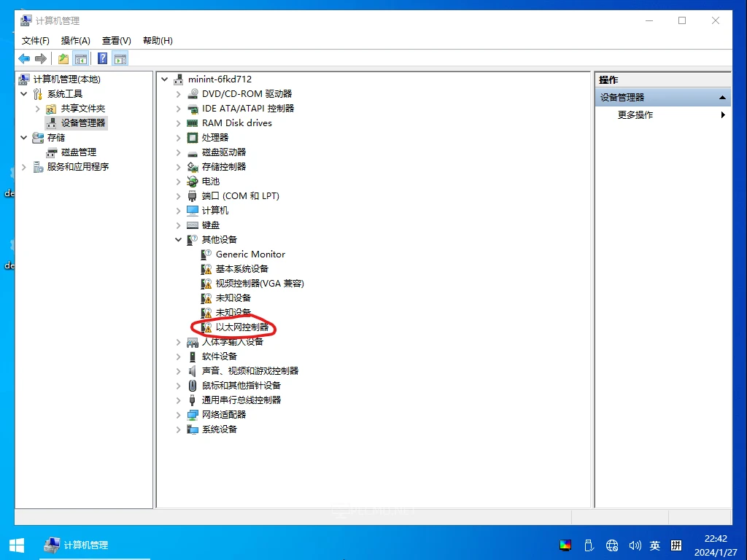Click the 视频控制器(VGA 兼容) warning icon

[x=206, y=284]
